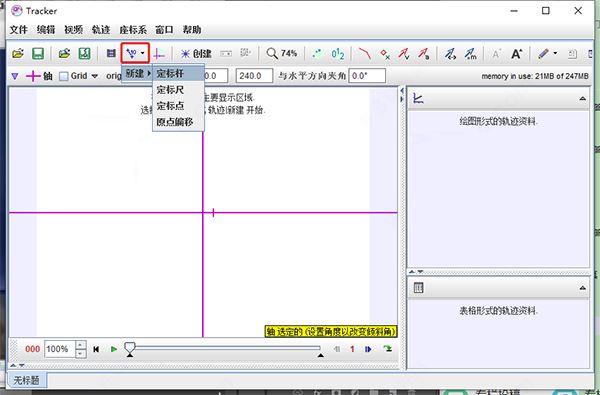Click the 000 frame readout
Viewport: 600px width, 395px height.
click(33, 349)
